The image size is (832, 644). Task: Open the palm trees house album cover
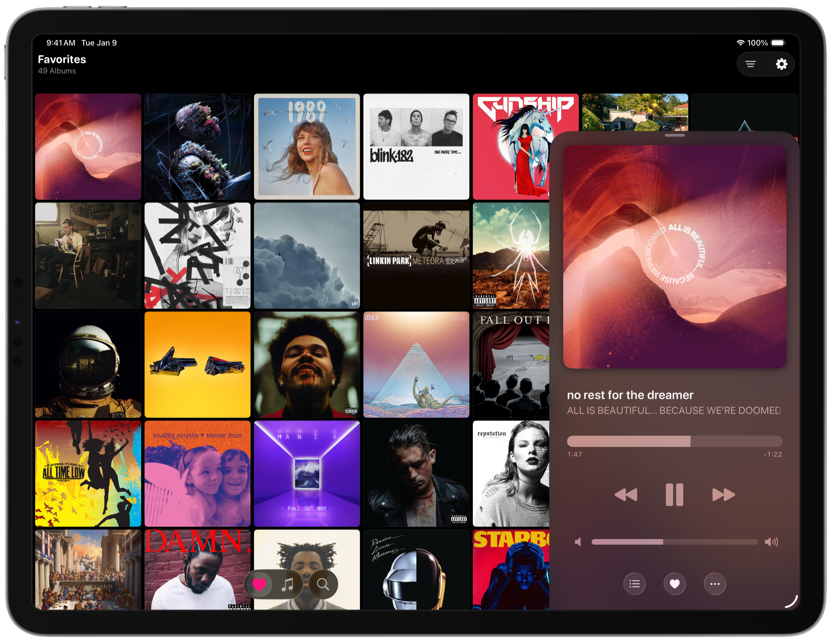635,112
